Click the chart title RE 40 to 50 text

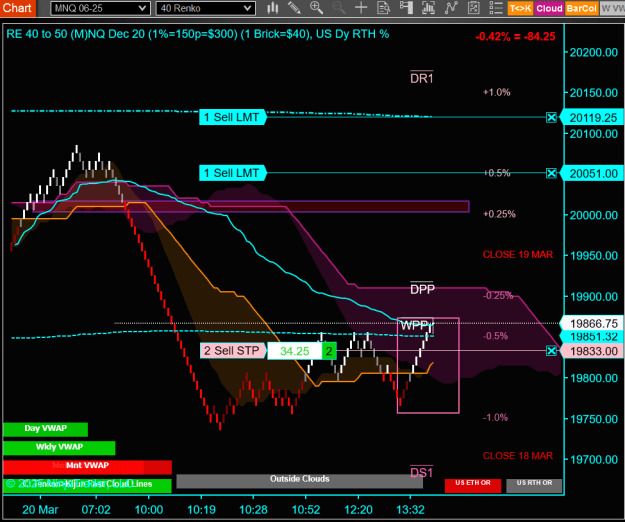pyautogui.click(x=197, y=34)
